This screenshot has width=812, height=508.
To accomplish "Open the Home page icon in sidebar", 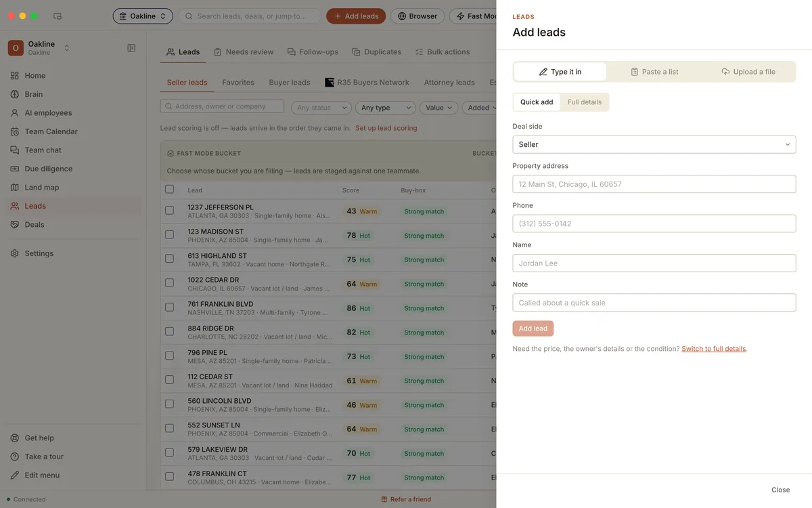I will click(x=15, y=76).
